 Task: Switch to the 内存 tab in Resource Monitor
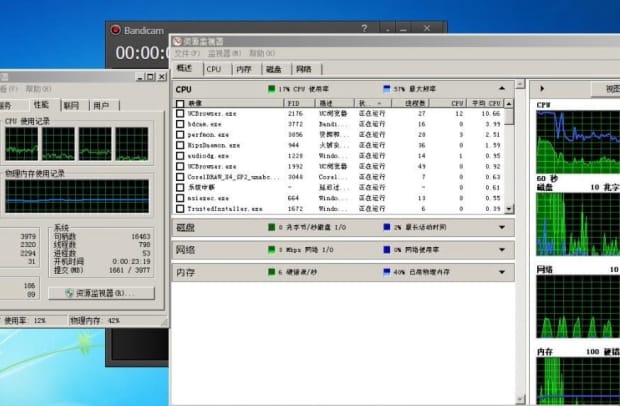243,69
